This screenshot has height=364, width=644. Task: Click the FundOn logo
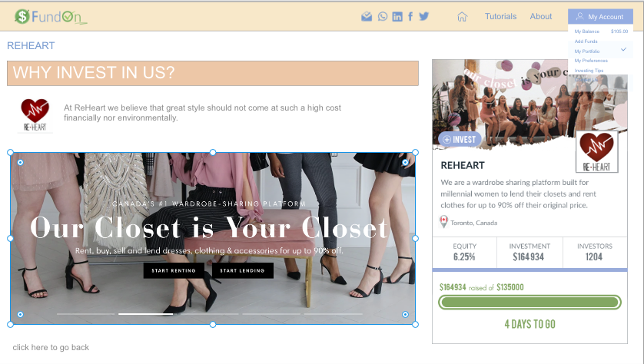(x=51, y=17)
